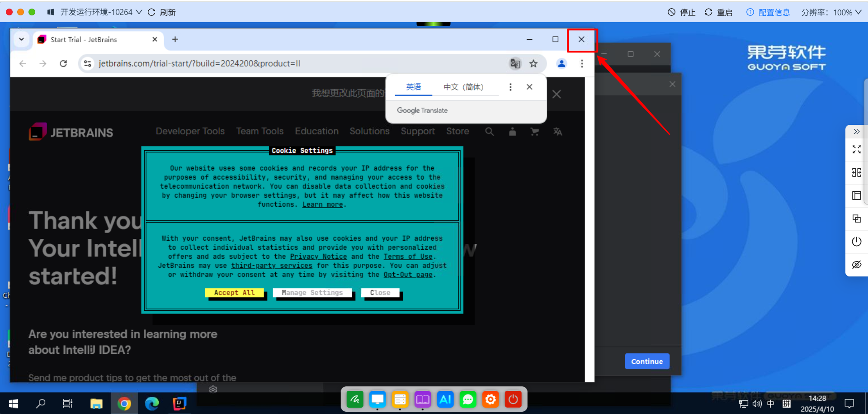This screenshot has height=414, width=868.
Task: Open the Chrome profile avatar
Action: pos(561,64)
